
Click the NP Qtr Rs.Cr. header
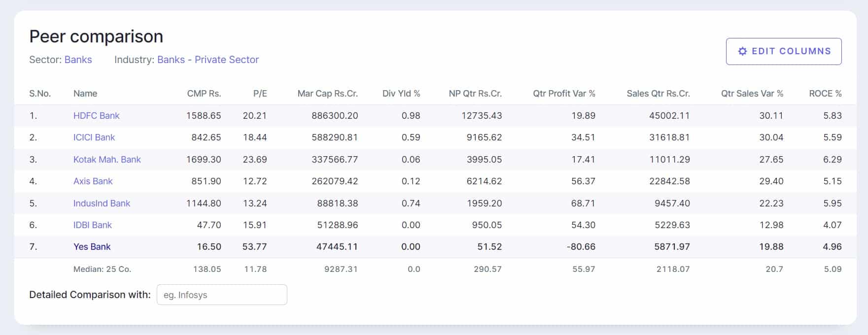click(475, 94)
